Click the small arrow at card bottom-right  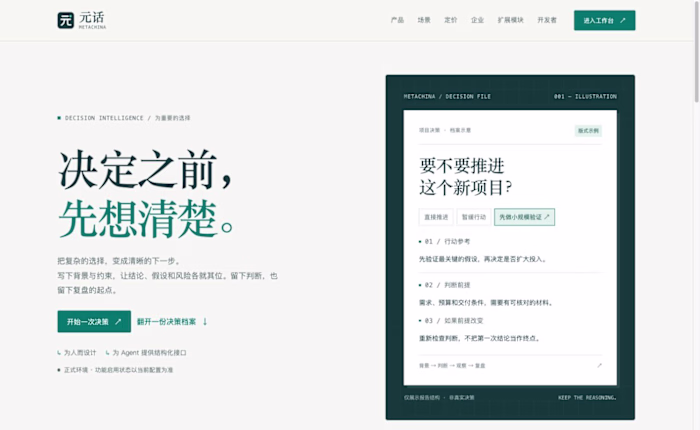coord(600,365)
